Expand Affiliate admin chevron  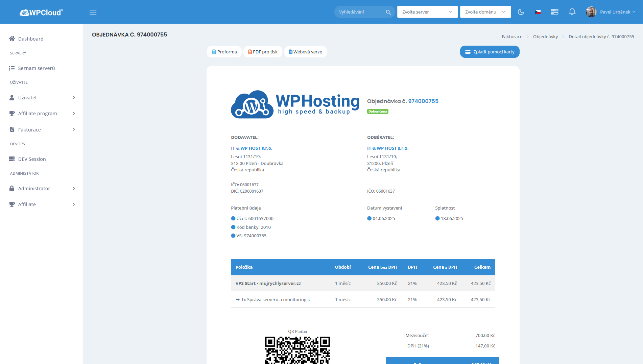point(74,204)
